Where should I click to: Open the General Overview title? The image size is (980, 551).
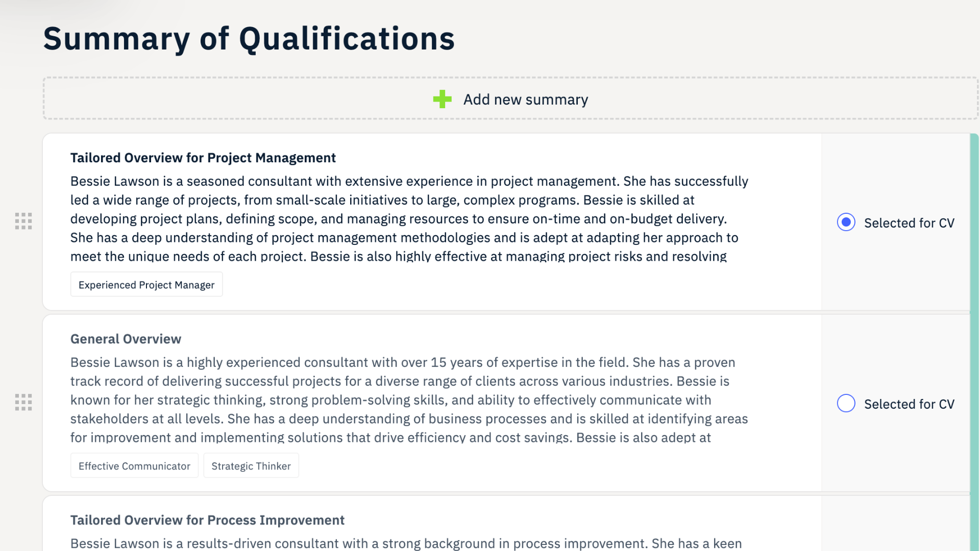(x=126, y=339)
